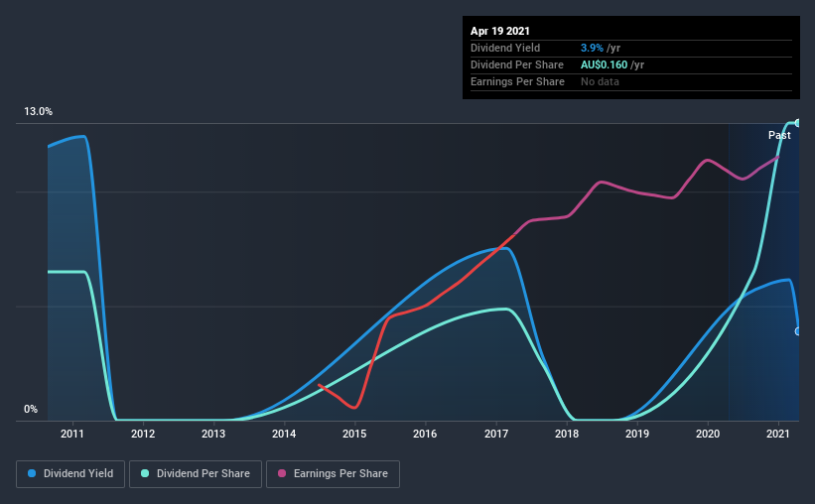Select the Dividend Per Share endpoint marker at the chart's top right
Viewport: 815px width, 504px height.
798,123
